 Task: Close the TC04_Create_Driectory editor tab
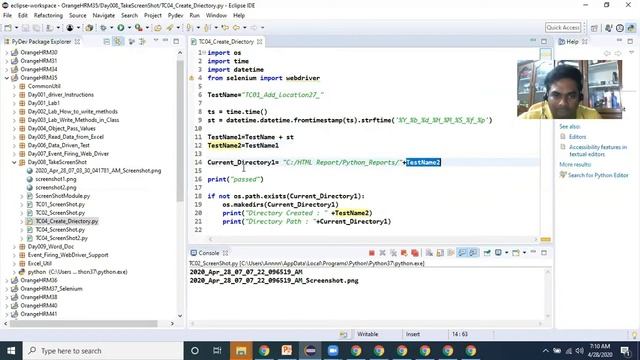(x=260, y=42)
